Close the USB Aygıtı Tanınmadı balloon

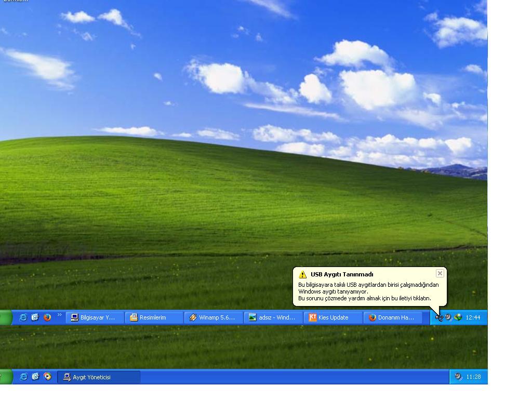[x=440, y=273]
